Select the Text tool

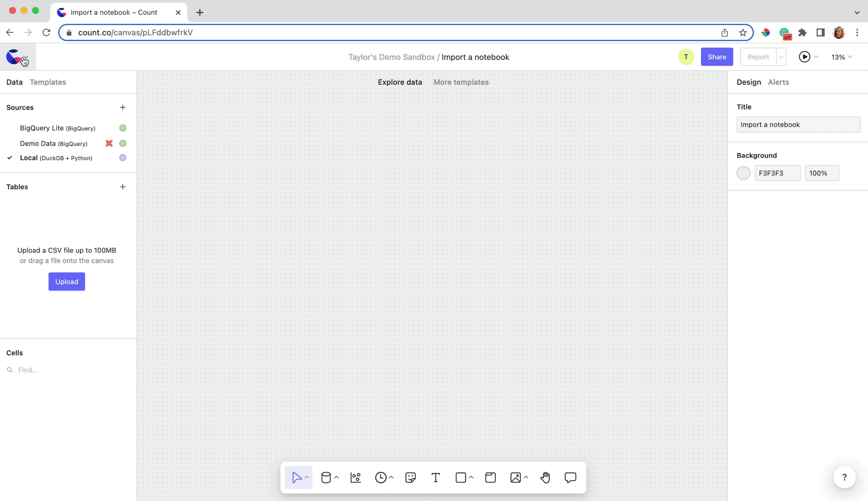click(435, 477)
